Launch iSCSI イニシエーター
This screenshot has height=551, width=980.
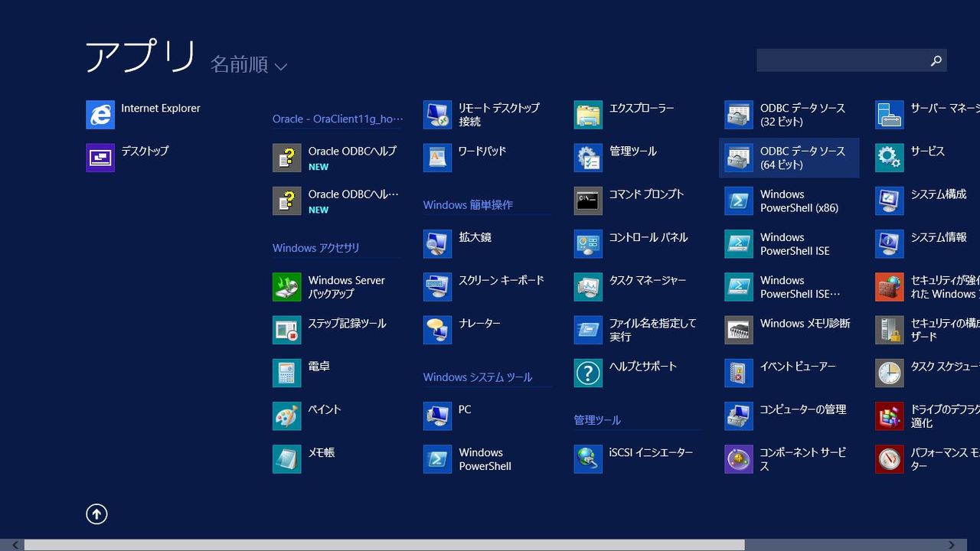[634, 459]
